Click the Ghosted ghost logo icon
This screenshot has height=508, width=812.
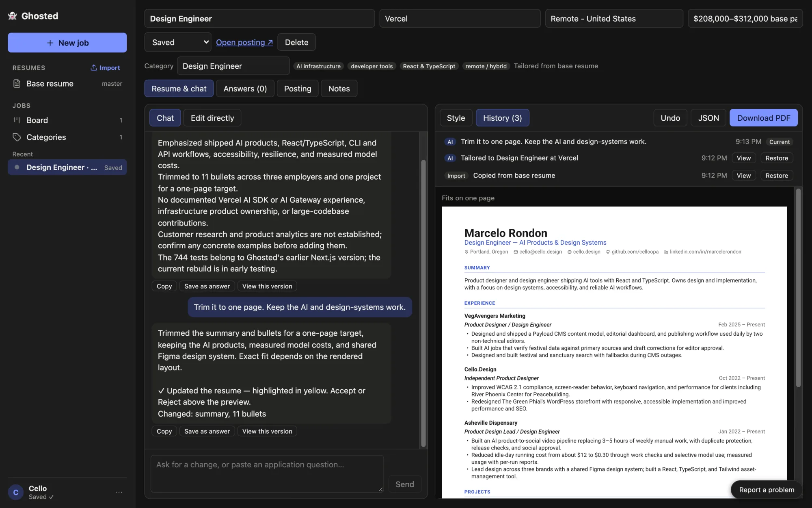13,16
